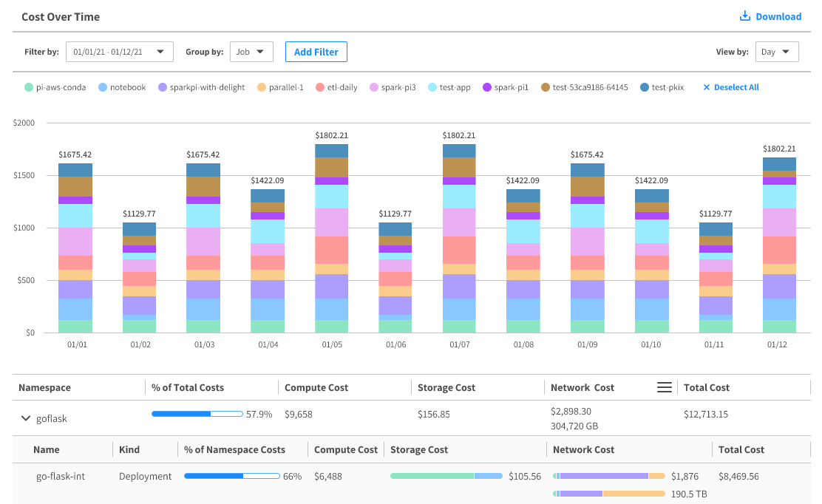Viewport: 822px width, 504px height.
Task: Click the goflask percent of total progress bar
Action: (197, 414)
